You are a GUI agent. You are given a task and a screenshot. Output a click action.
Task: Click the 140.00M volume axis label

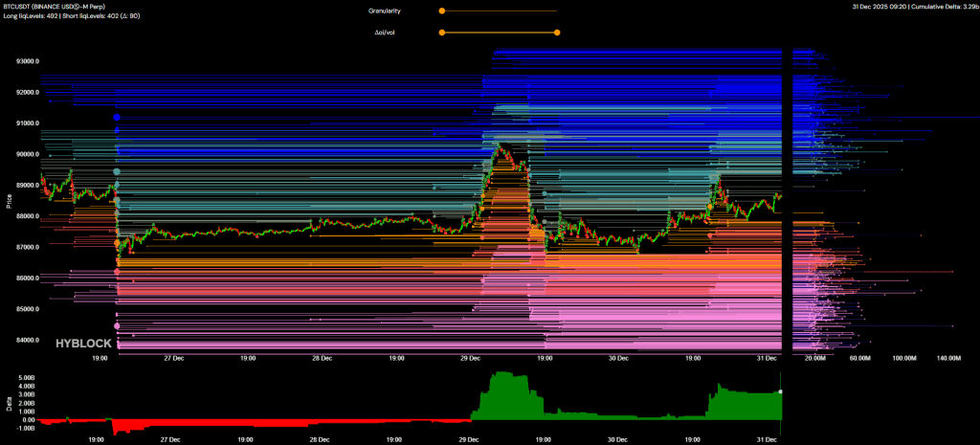[x=947, y=358]
